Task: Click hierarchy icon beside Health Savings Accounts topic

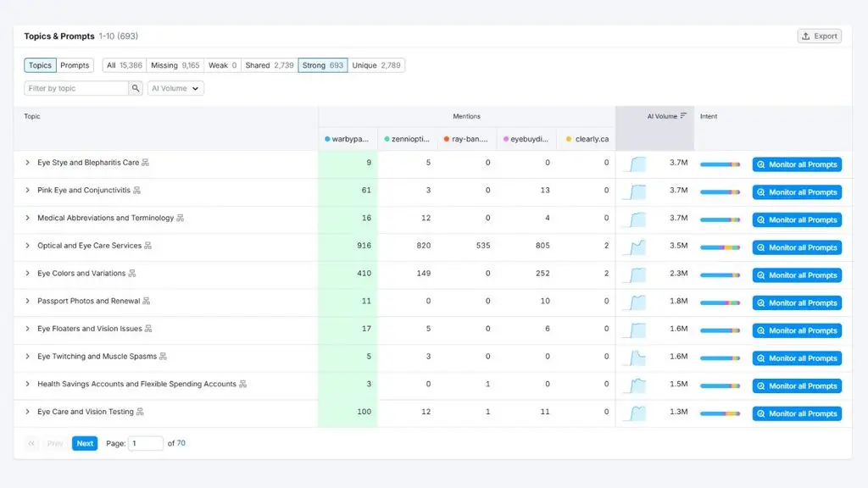Action: pyautogui.click(x=242, y=384)
